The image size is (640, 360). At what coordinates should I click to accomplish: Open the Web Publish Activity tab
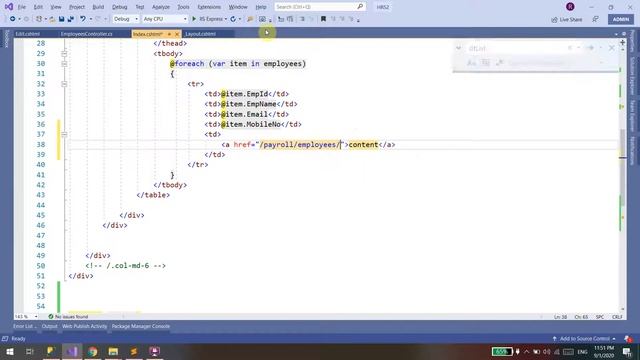pyautogui.click(x=84, y=327)
